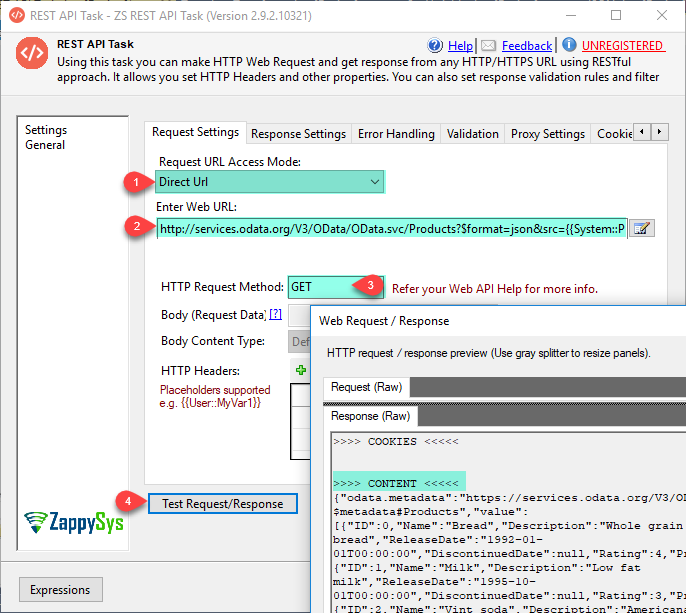Click the UNREGISTERED link

tap(623, 46)
